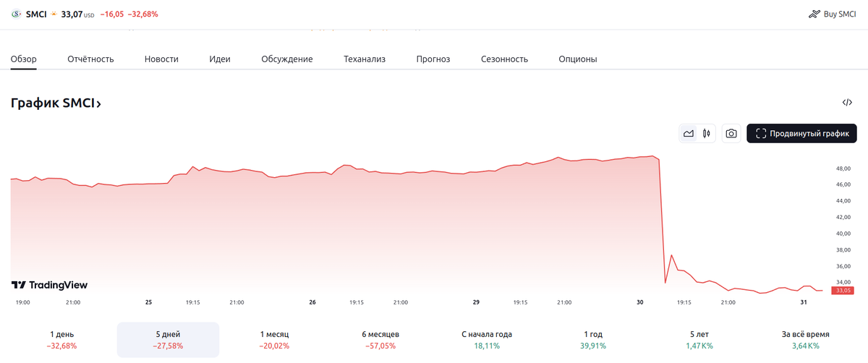The height and width of the screenshot is (363, 868).
Task: Open the Сезонность tab
Action: (x=504, y=59)
